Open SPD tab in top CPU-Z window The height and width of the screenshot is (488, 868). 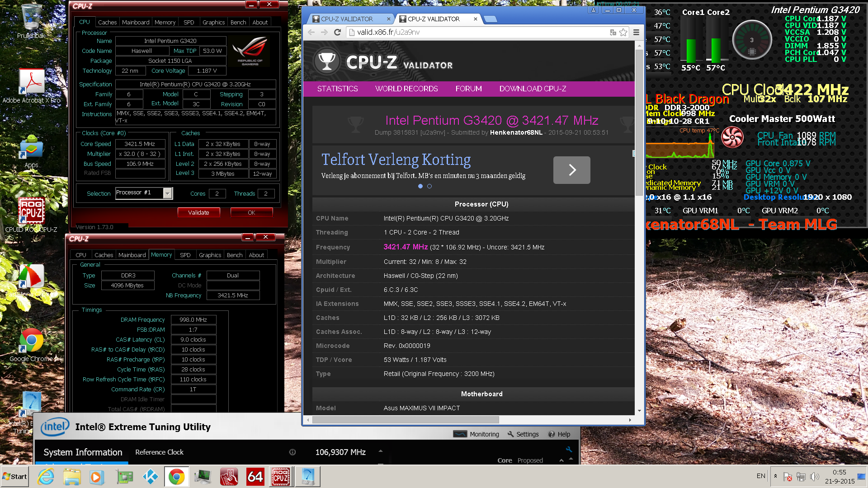point(189,22)
